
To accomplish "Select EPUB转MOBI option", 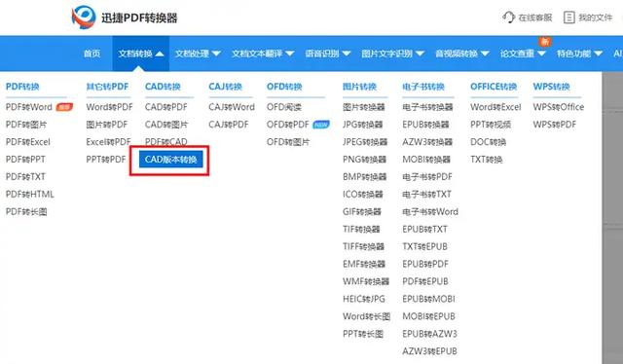I will (428, 299).
